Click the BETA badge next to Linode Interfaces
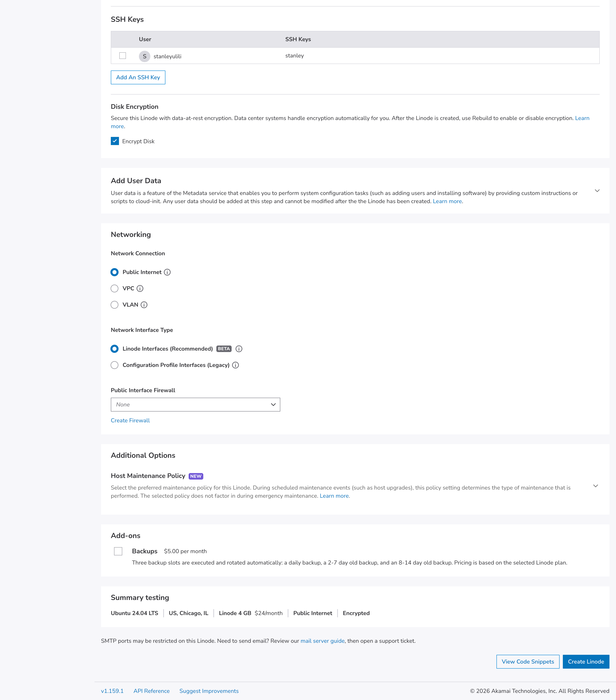 tap(224, 349)
